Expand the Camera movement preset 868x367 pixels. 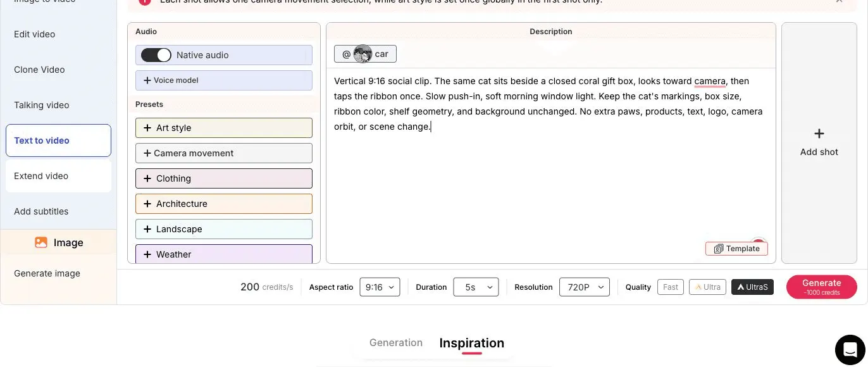pyautogui.click(x=224, y=153)
